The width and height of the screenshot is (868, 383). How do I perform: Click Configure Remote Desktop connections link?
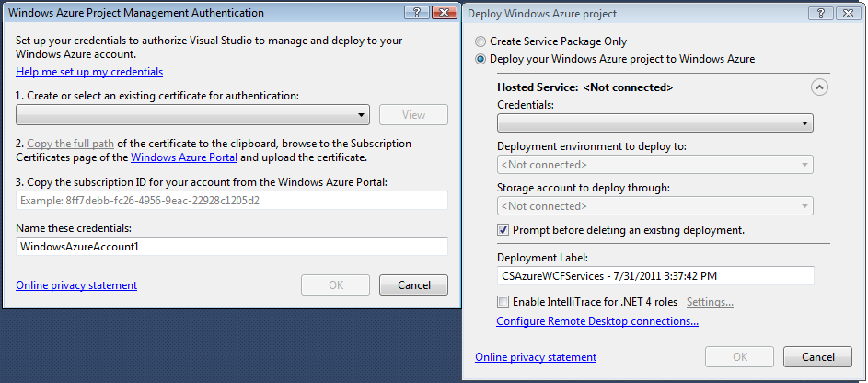click(x=597, y=321)
